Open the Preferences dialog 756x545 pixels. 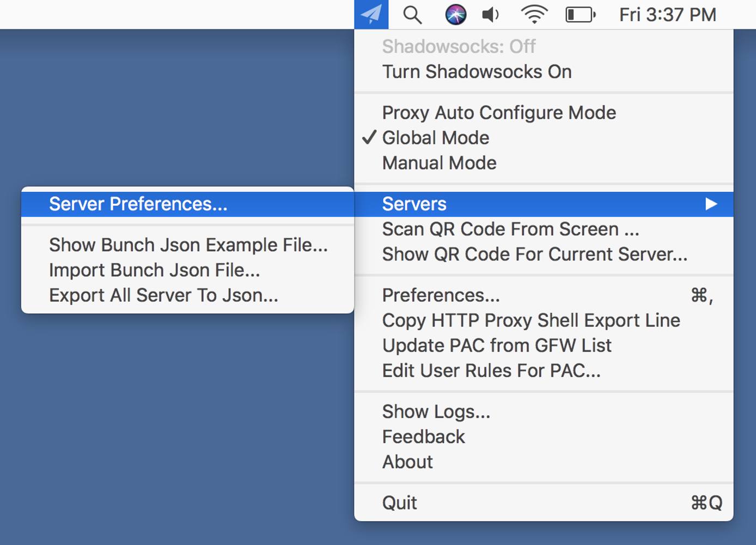pyautogui.click(x=441, y=295)
